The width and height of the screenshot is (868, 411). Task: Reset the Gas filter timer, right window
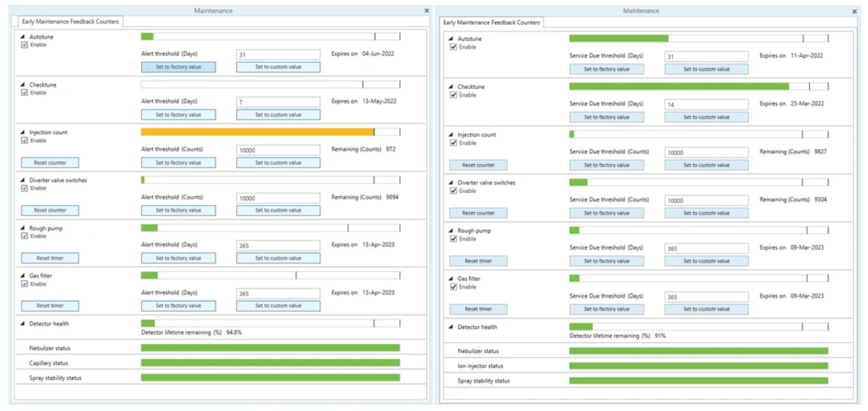[478, 309]
